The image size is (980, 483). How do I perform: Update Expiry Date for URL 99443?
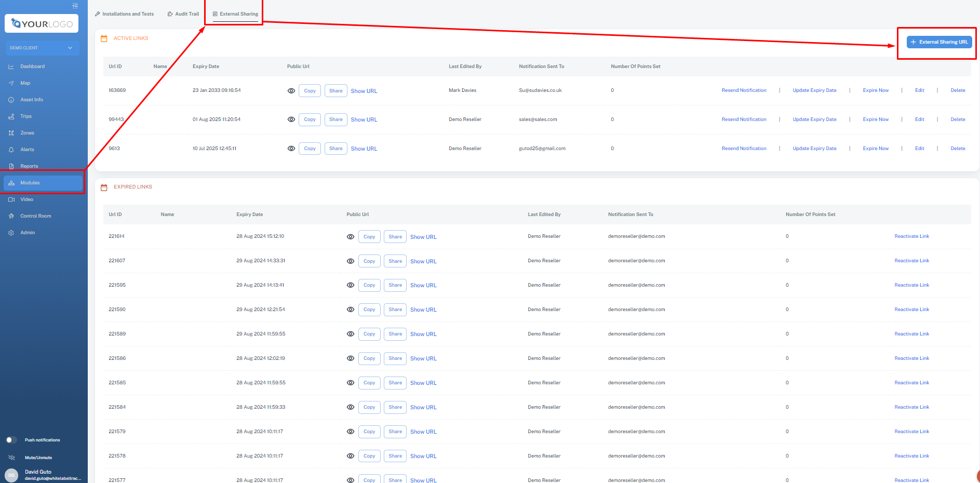tap(814, 119)
